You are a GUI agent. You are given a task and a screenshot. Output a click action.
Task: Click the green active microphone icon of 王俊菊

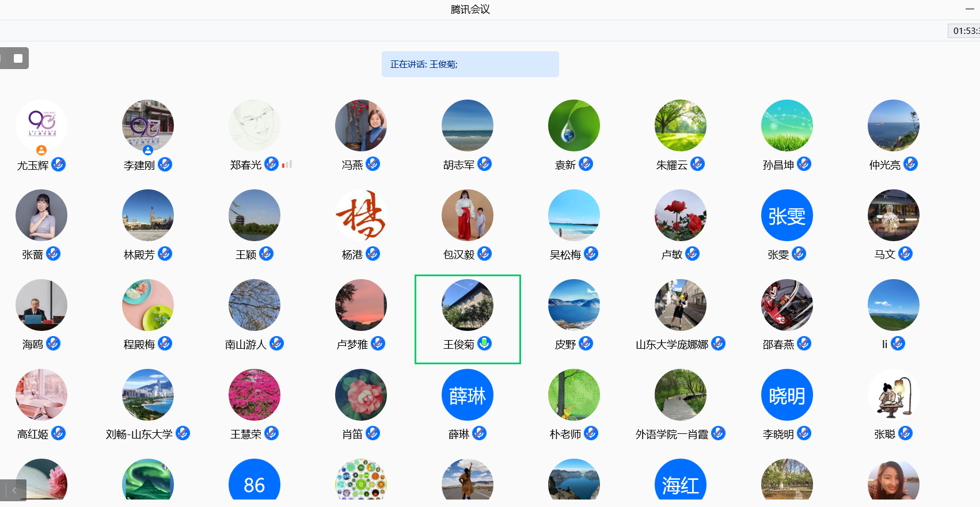485,344
